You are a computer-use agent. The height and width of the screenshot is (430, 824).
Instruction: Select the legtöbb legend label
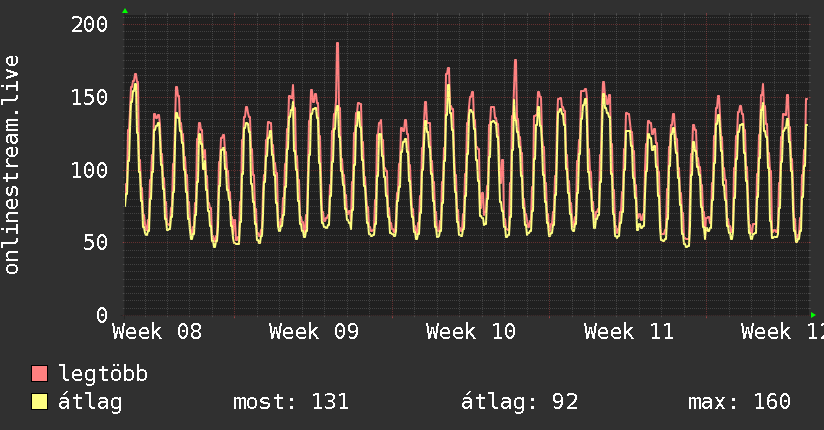click(103, 374)
